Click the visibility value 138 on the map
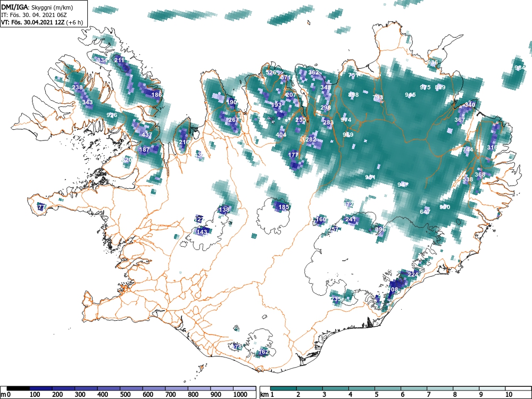Viewport: 532px width, 399px height. tap(224, 209)
